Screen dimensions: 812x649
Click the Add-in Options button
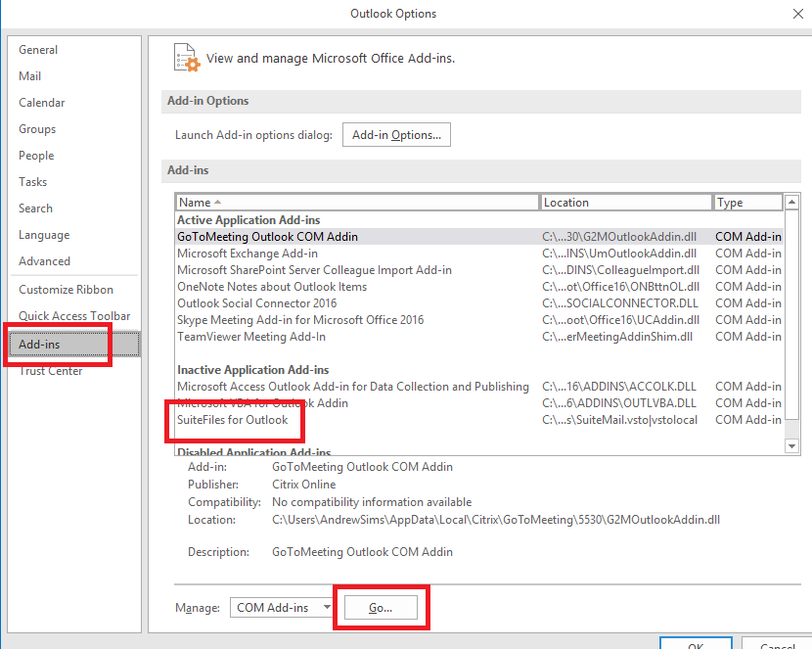[x=396, y=134]
